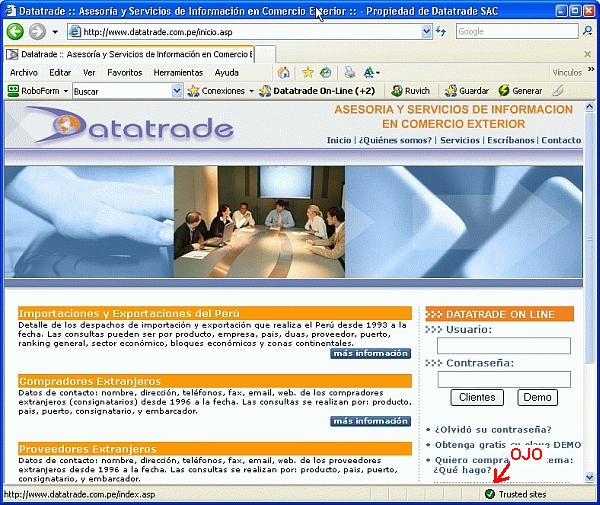The height and width of the screenshot is (505, 600).
Task: Click the Usuario input field
Action: pos(504,345)
